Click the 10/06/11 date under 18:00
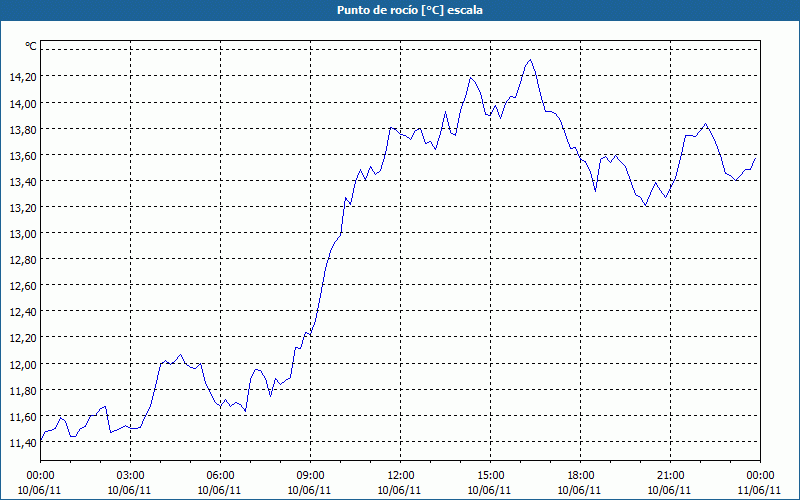The height and width of the screenshot is (500, 800). (x=580, y=490)
